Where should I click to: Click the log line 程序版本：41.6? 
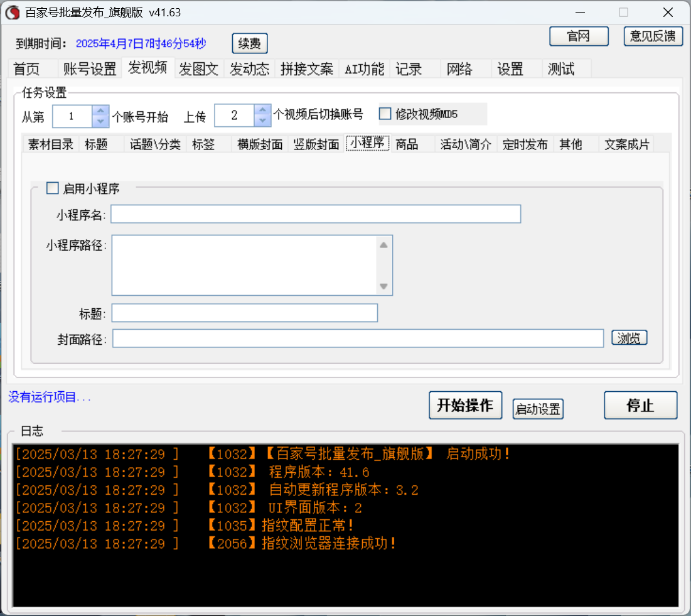pyautogui.click(x=192, y=472)
